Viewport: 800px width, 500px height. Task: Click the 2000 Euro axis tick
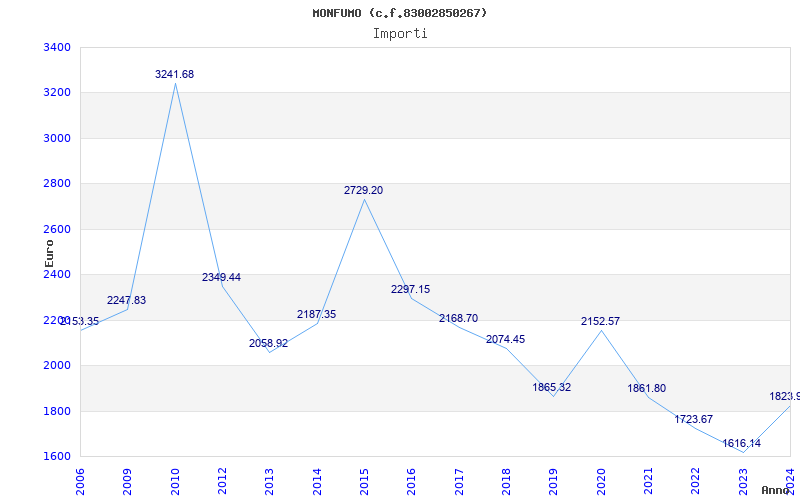coord(57,365)
